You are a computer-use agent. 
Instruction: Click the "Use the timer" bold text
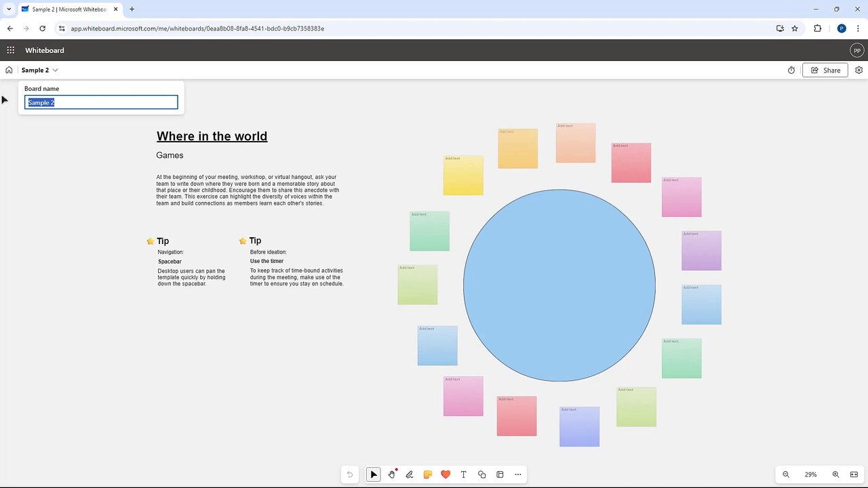tap(267, 261)
